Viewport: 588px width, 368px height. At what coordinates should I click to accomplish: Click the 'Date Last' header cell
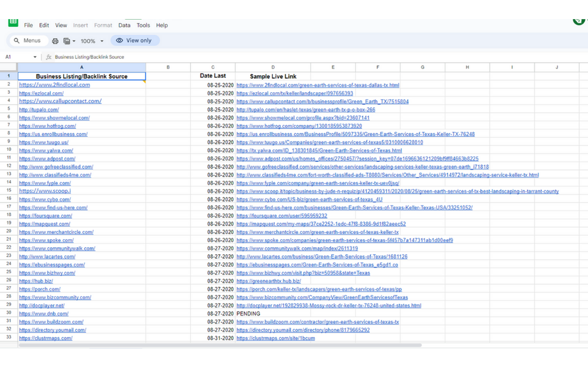[213, 76]
